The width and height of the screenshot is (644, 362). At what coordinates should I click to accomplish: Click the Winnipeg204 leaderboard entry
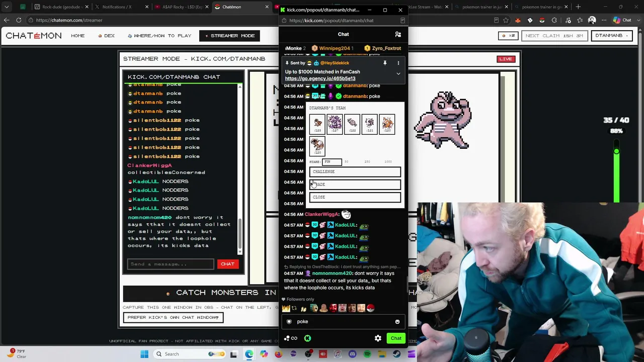333,48
